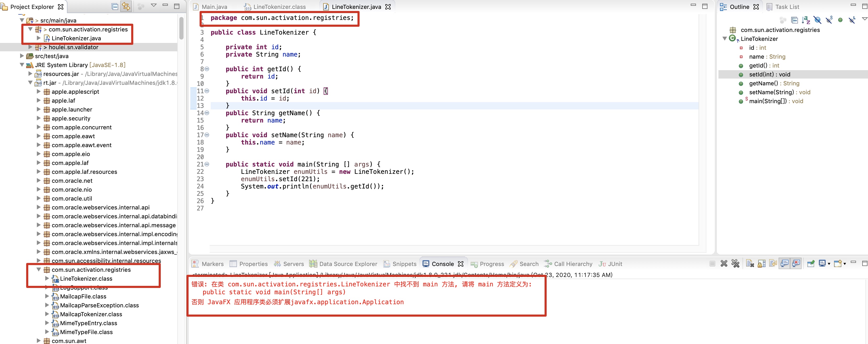Screen dimensions: 868x344
Task: Click the LineTokenizer class icon in Outline
Action: click(733, 38)
